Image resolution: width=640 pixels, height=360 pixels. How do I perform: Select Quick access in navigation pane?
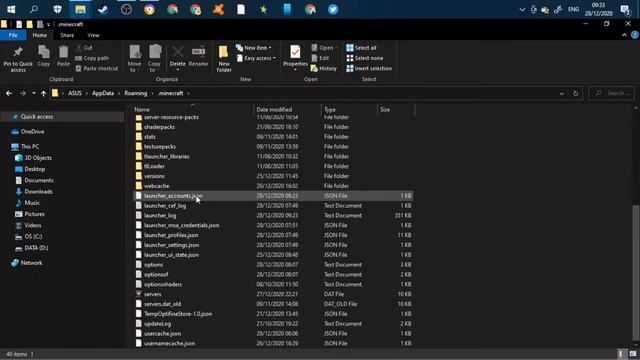click(x=37, y=117)
